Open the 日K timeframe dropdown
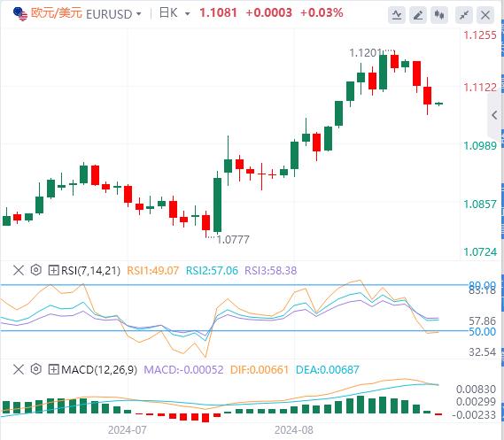 188,14
